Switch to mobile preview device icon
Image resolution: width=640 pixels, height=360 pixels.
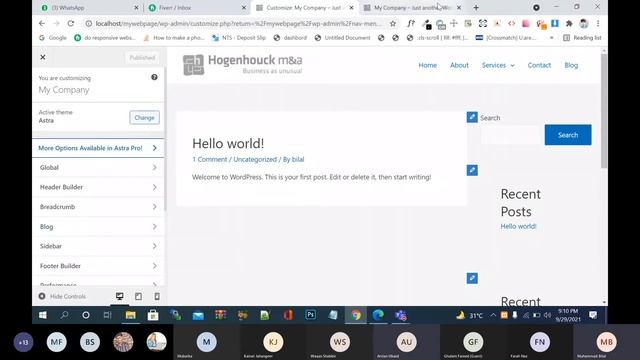click(x=157, y=296)
